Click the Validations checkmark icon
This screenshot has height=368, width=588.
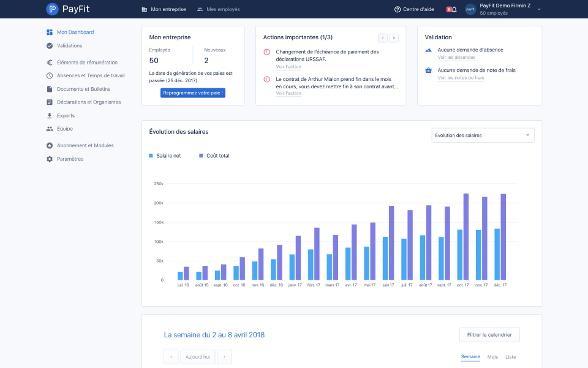point(50,46)
